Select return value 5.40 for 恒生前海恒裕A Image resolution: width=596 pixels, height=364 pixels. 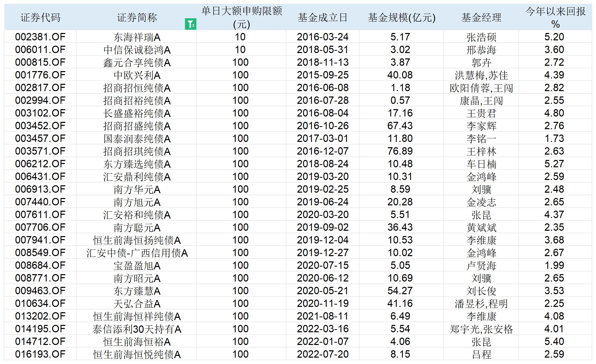point(554,342)
